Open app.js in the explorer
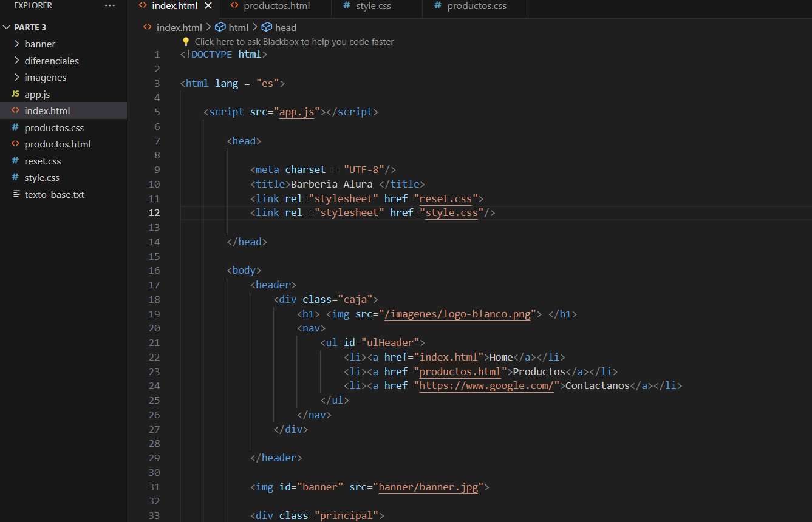Screen dimensions: 812x522 [x=63, y=94]
